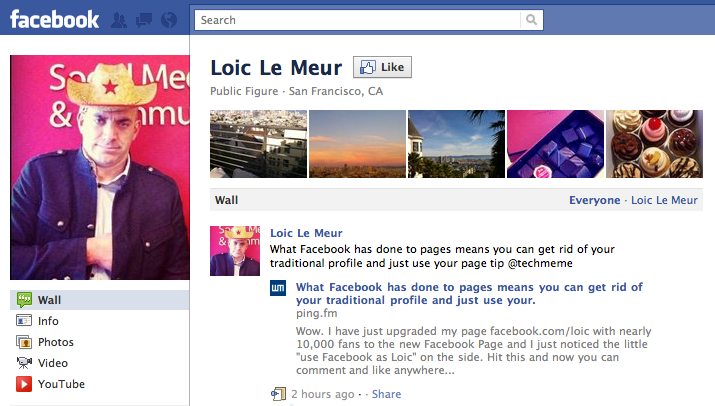This screenshot has width=715, height=406.
Task: Share the ping.fm post
Action: pos(386,394)
